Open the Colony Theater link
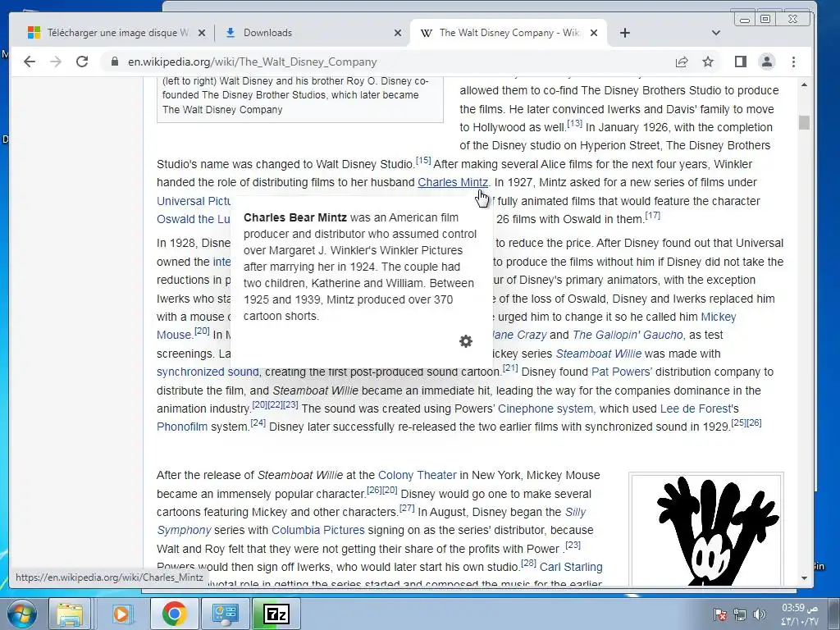This screenshot has height=630, width=840. tap(418, 475)
